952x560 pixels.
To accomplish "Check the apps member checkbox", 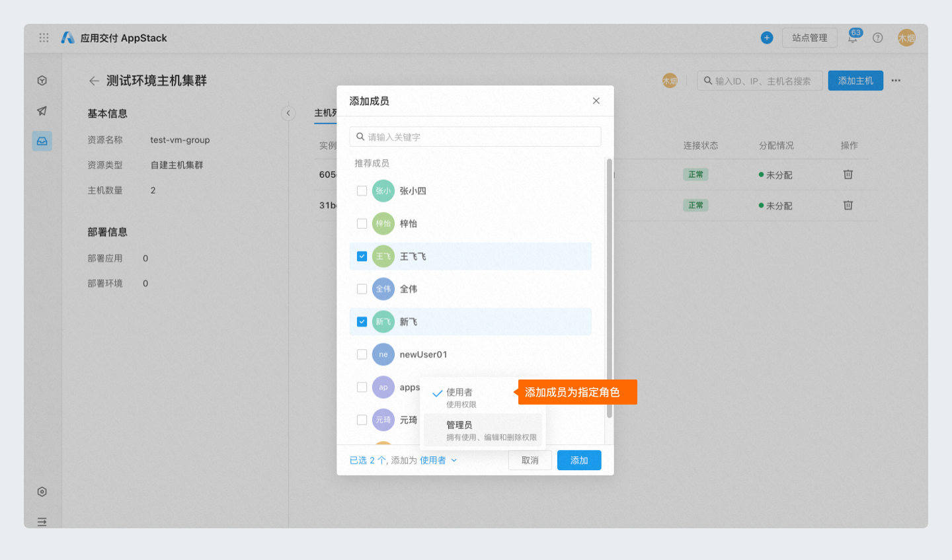I will point(362,387).
